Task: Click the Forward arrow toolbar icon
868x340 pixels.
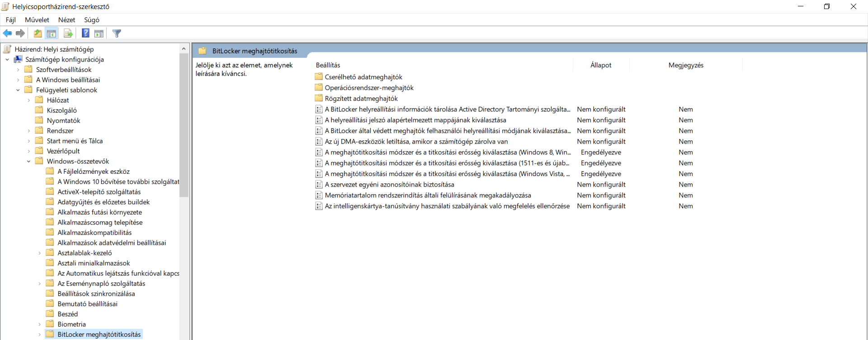Action: click(x=20, y=33)
